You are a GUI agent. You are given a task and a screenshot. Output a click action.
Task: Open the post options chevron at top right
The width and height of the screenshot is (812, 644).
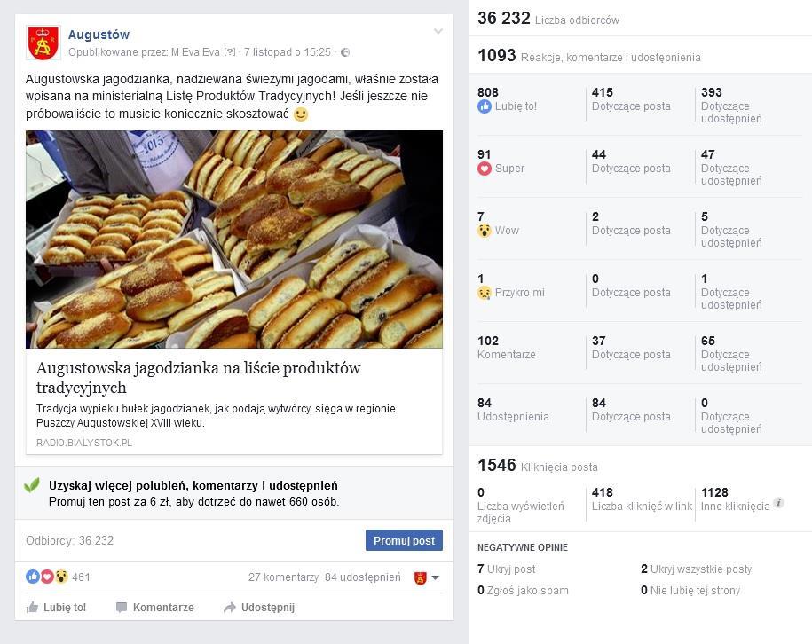[438, 32]
